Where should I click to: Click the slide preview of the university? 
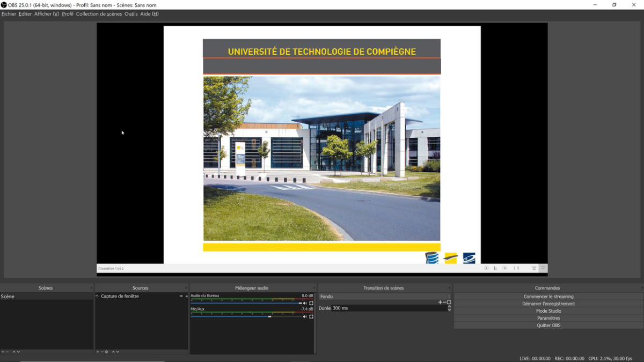[322, 145]
